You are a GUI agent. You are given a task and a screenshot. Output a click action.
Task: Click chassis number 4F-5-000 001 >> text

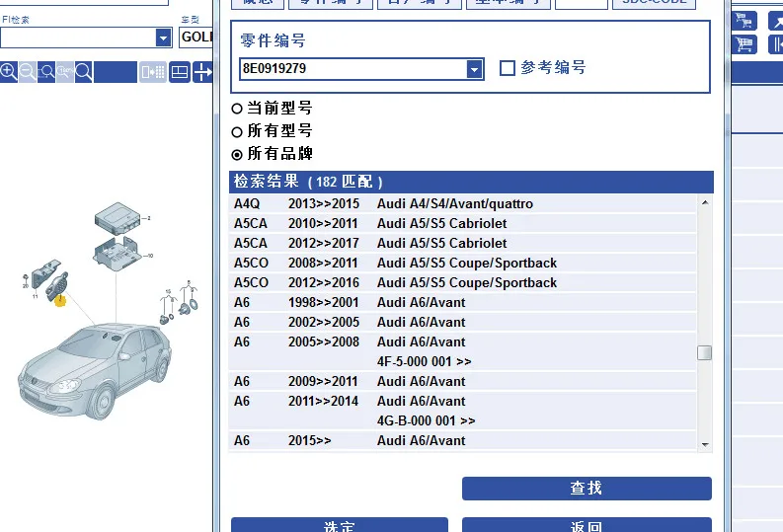(424, 361)
